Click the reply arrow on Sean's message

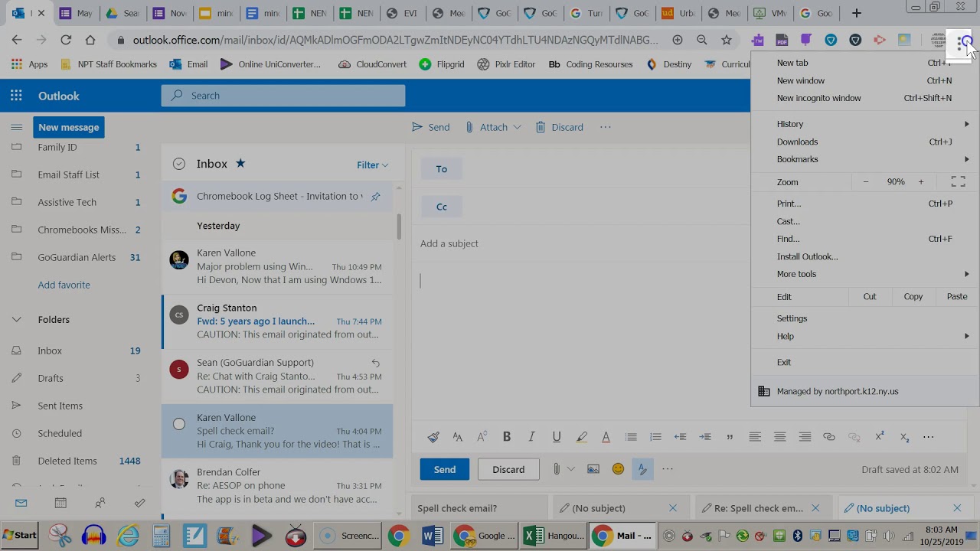[x=375, y=363]
